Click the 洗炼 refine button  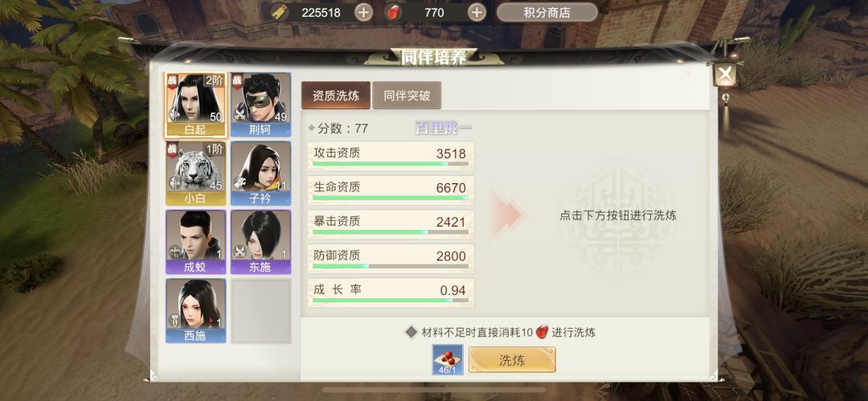512,360
